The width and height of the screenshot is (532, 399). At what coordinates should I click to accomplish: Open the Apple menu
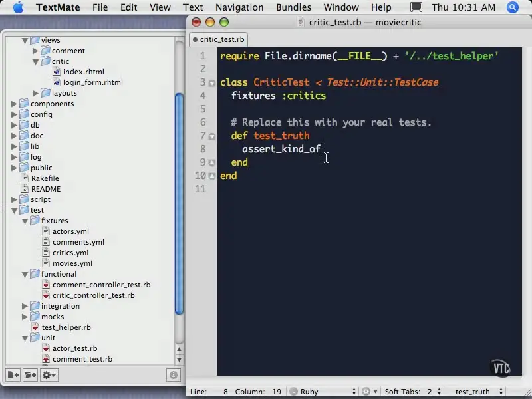pos(18,7)
